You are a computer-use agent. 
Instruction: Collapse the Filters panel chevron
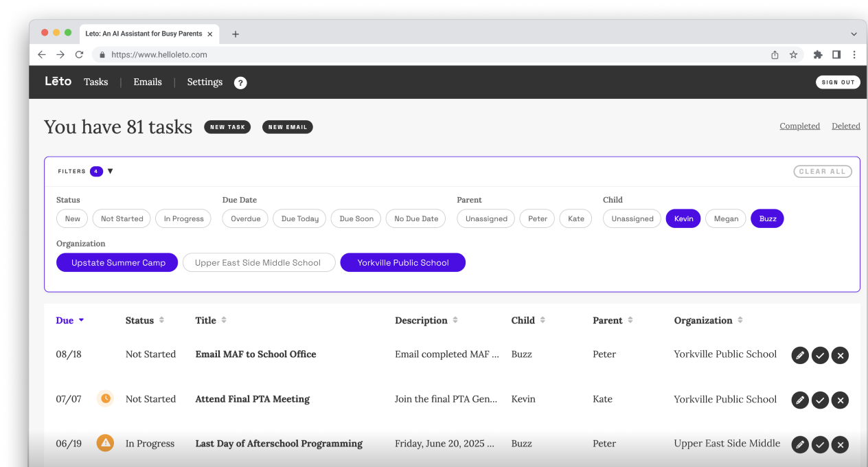[x=111, y=171]
